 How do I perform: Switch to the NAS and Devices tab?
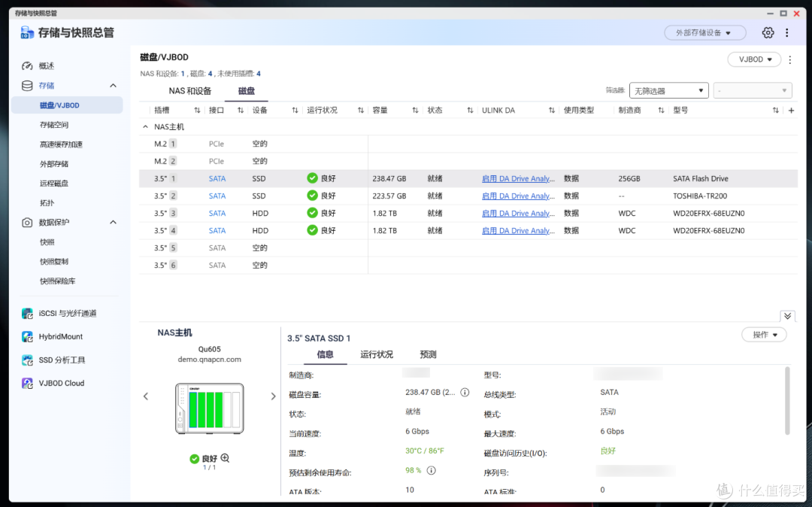click(x=190, y=91)
